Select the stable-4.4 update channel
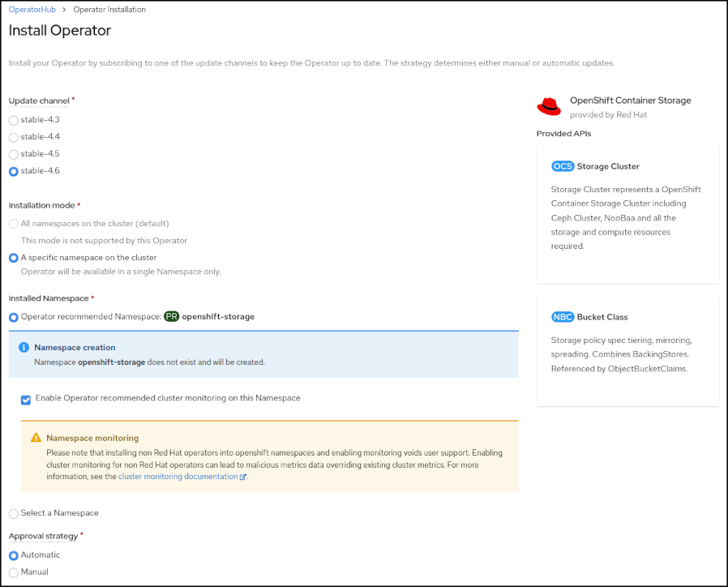Screen dimensions: 728x587 (x=14, y=137)
